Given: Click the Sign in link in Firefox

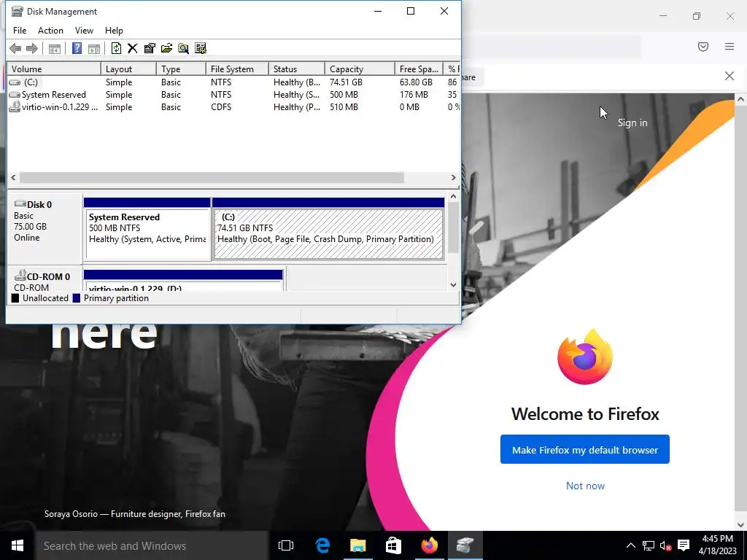Looking at the screenshot, I should coord(632,122).
